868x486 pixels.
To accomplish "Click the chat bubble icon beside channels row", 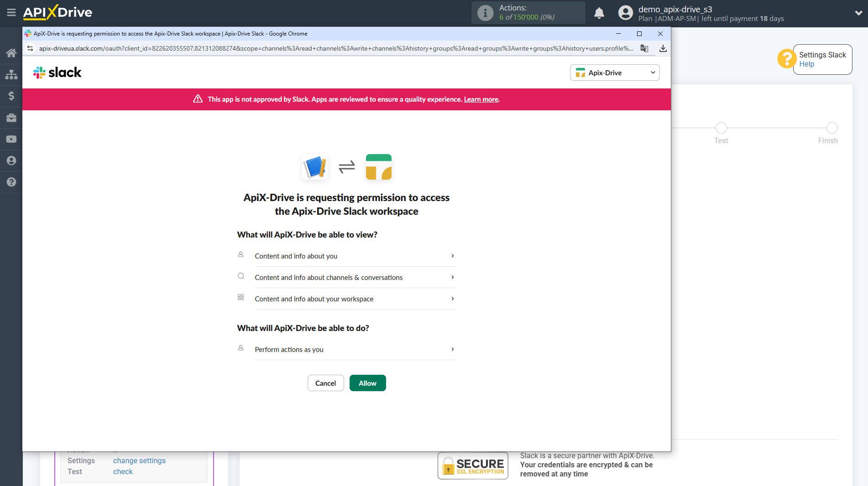I will coord(241,276).
